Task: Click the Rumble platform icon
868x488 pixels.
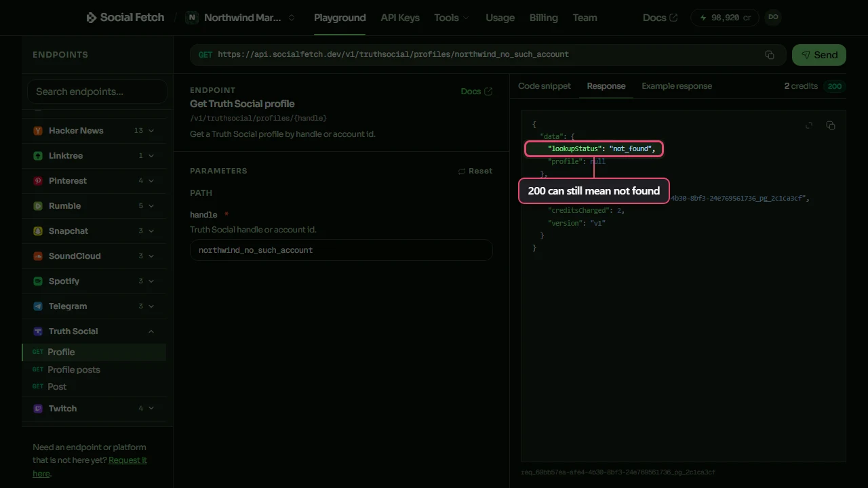Action: point(38,206)
